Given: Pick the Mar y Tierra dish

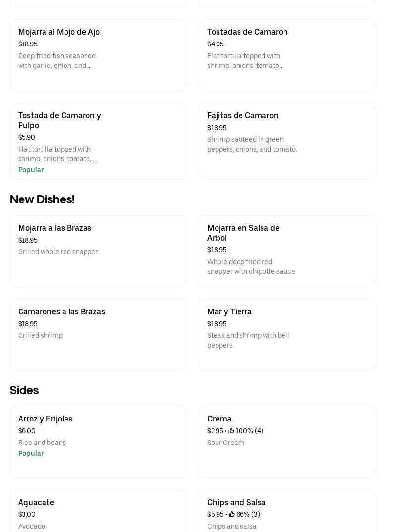Looking at the screenshot, I should point(229,312).
